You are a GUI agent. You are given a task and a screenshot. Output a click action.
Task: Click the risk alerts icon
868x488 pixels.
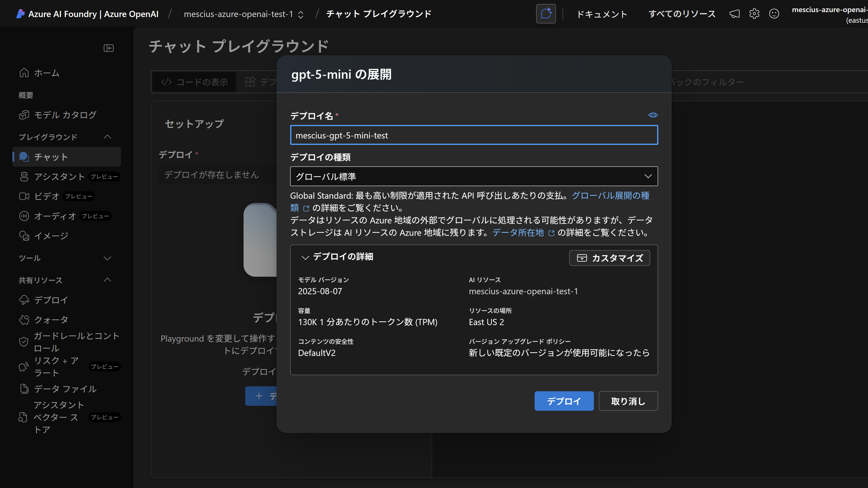(x=24, y=366)
